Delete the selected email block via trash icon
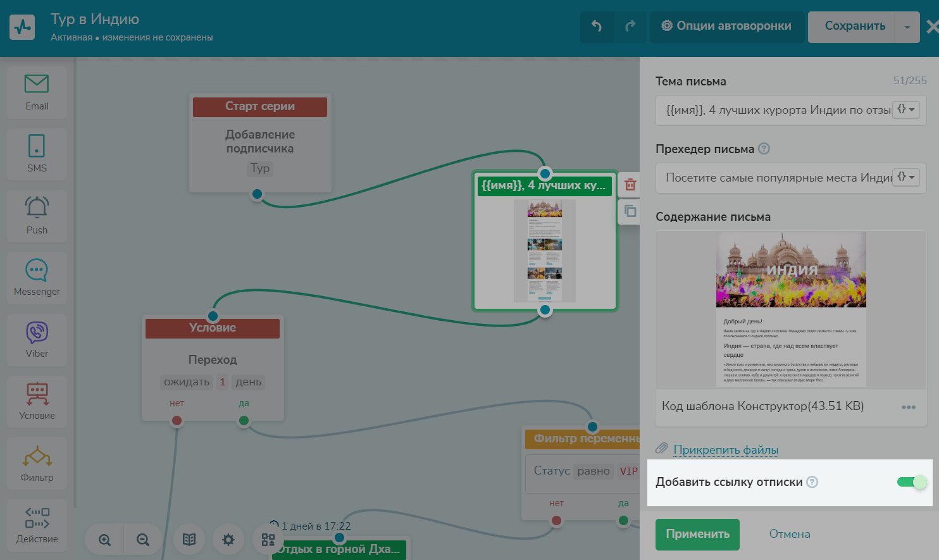Viewport: 939px width, 560px height. point(630,185)
